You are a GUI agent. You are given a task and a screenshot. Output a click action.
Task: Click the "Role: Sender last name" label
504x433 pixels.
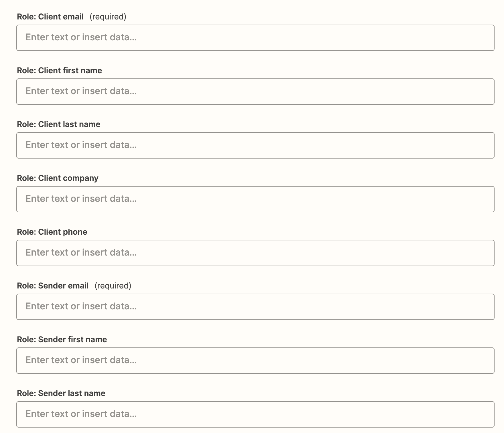pos(61,393)
